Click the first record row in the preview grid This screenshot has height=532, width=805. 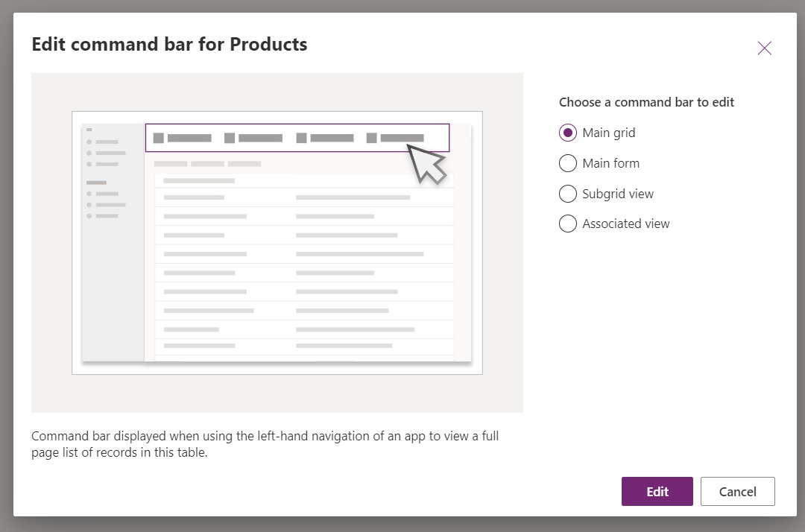[298, 197]
